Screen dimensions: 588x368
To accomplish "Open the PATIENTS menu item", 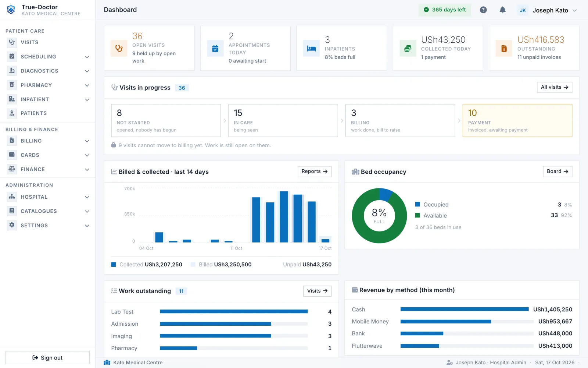I will [48, 113].
